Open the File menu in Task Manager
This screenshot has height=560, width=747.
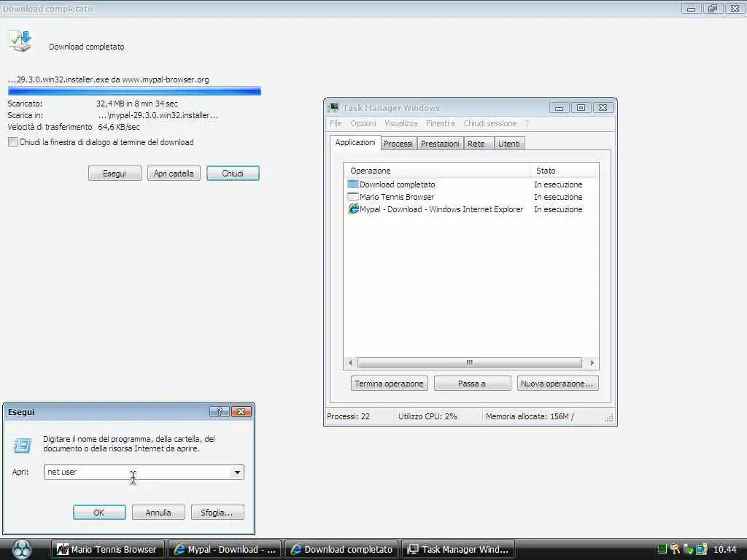[x=336, y=123]
